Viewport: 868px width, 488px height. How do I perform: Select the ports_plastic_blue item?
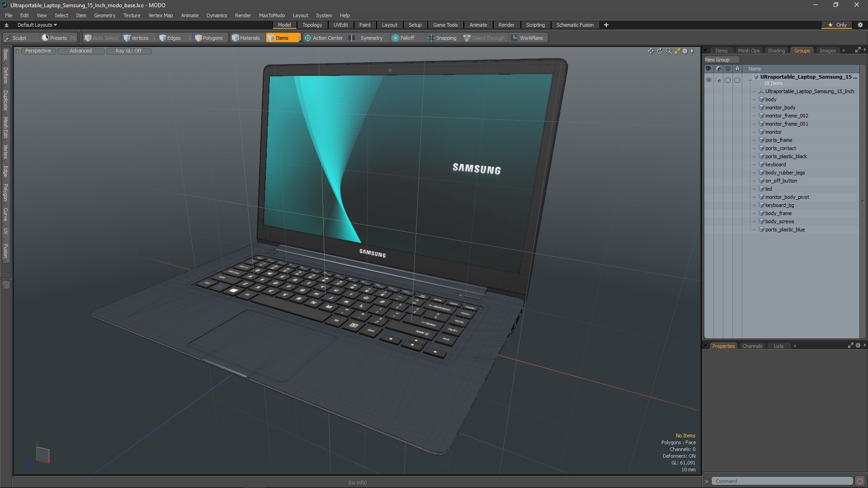[785, 230]
